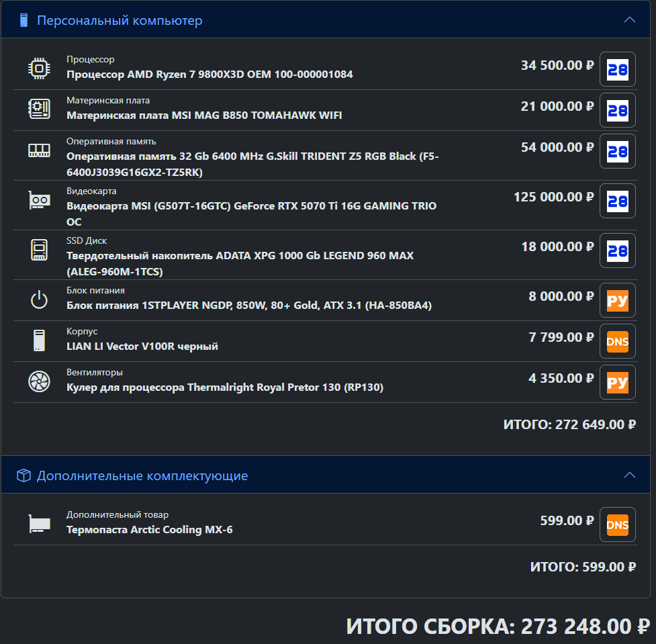The width and height of the screenshot is (656, 644).
Task: Open Термопаста Arctic Cooling MX-6 product name
Action: [x=149, y=530]
